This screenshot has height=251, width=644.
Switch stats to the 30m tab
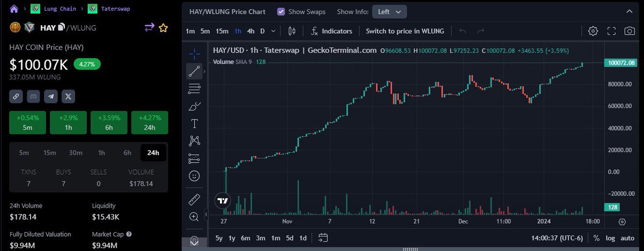click(76, 153)
